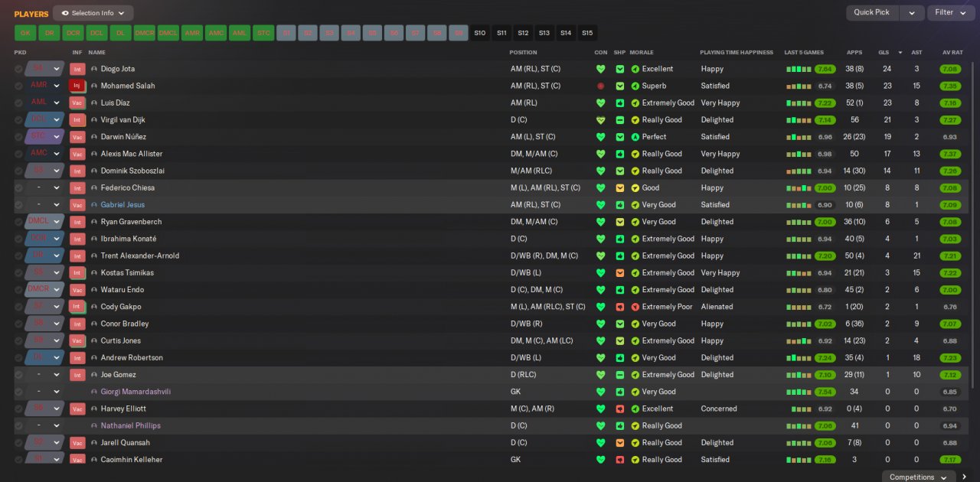Click the condition heart icon for Diogo Jota
This screenshot has height=482, width=980.
(600, 69)
